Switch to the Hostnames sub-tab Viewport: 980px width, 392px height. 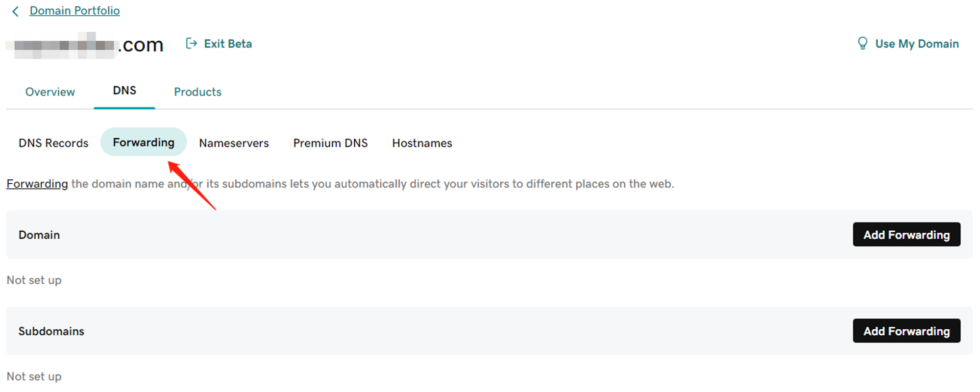(422, 143)
